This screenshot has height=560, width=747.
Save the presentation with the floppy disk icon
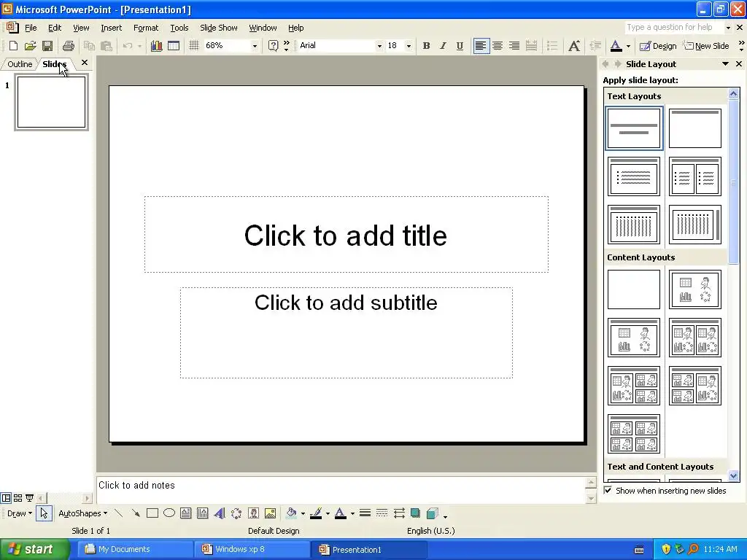pos(47,46)
